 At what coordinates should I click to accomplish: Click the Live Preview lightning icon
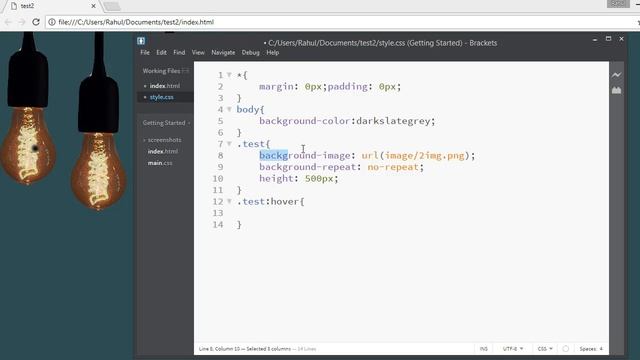(x=616, y=75)
